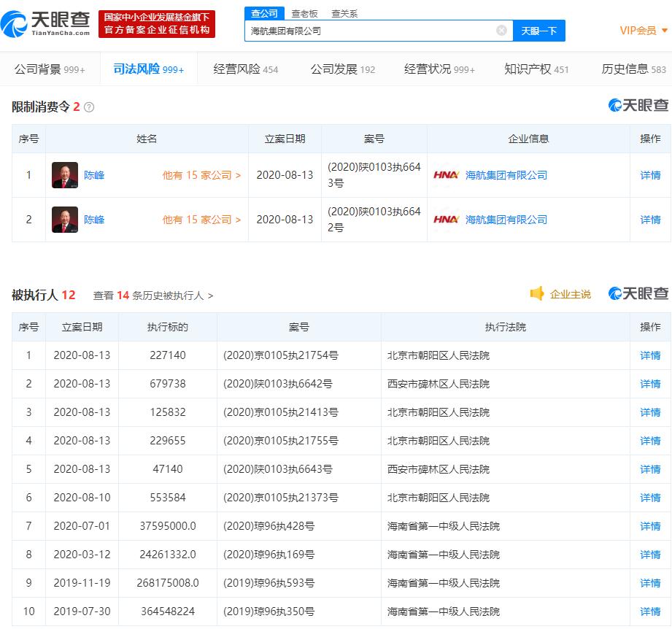Expand 他有 15 家公司 in first row

[201, 175]
